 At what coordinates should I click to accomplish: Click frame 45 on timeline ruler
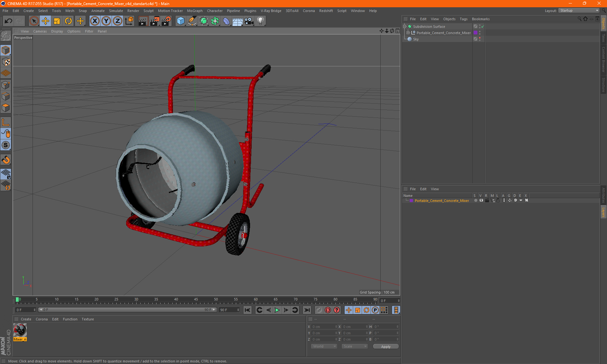tap(196, 300)
